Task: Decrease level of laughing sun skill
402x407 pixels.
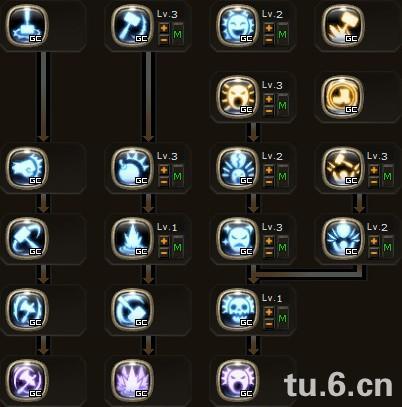Action: click(269, 40)
